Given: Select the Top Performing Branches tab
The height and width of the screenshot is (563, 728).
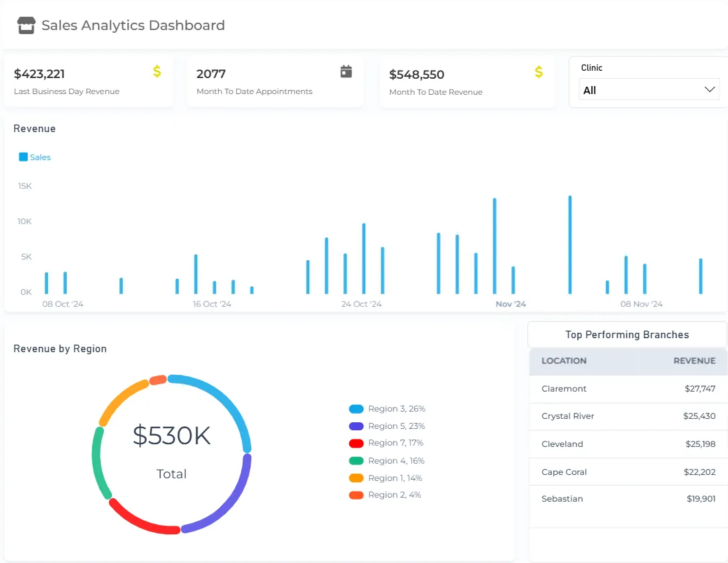Looking at the screenshot, I should [627, 335].
